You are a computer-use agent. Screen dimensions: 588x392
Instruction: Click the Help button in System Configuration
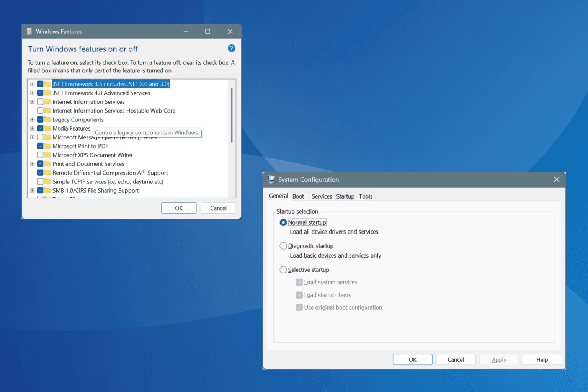pos(542,359)
